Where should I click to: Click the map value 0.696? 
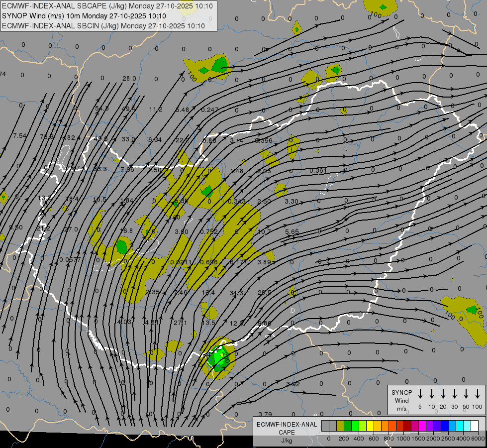point(209,262)
